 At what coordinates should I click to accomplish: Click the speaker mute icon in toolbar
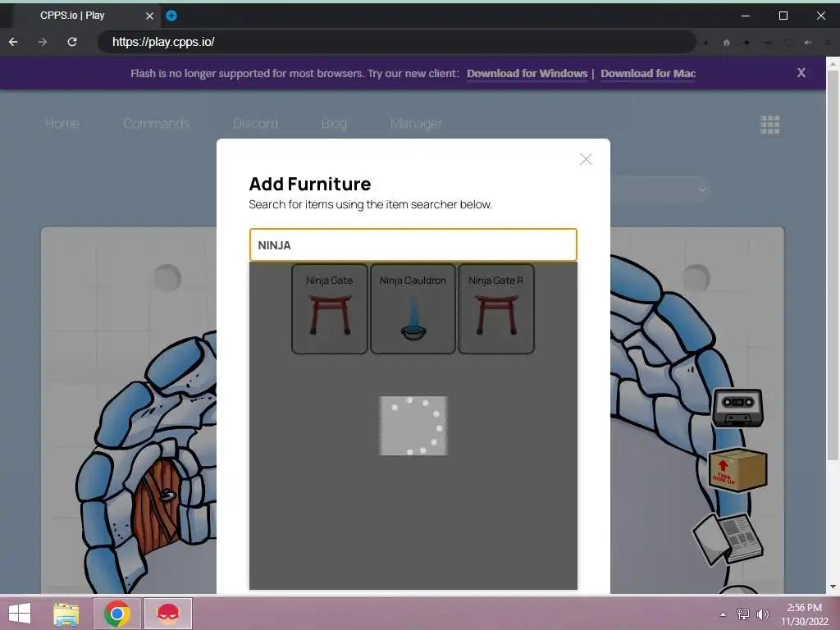pyautogui.click(x=808, y=43)
